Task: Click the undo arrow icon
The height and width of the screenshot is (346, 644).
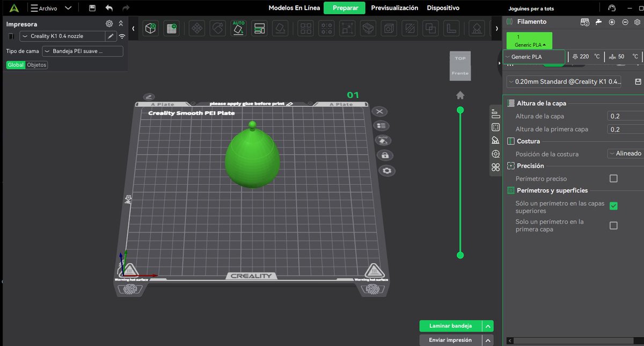Action: 109,8
